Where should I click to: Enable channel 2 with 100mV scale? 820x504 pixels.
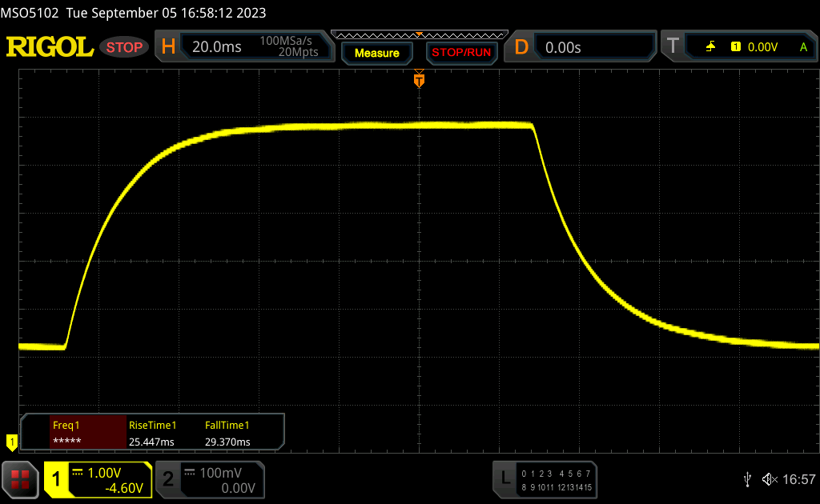point(210,478)
